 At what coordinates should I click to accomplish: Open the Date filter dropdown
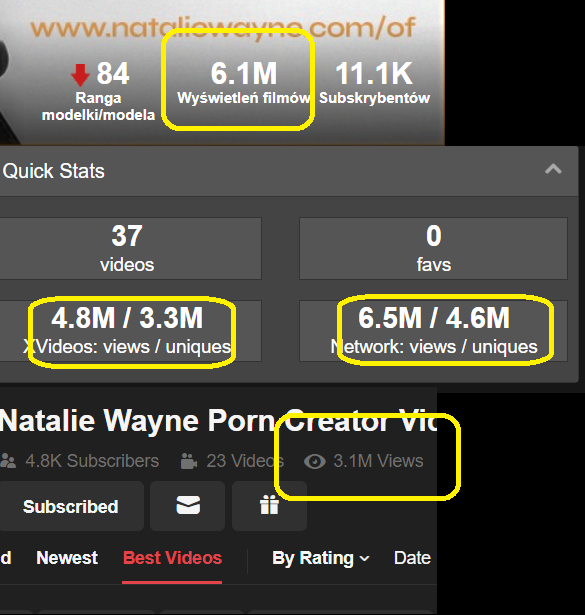(x=412, y=558)
